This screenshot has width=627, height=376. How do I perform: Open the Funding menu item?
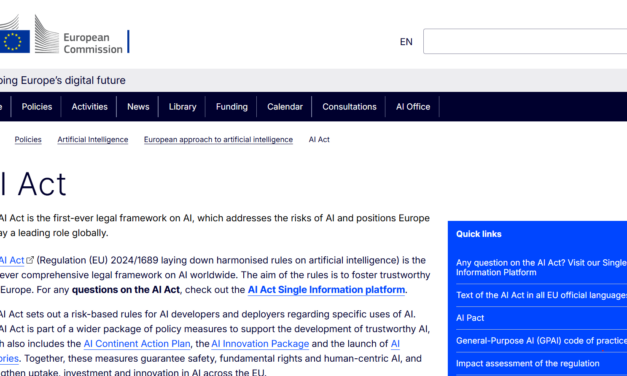point(232,107)
